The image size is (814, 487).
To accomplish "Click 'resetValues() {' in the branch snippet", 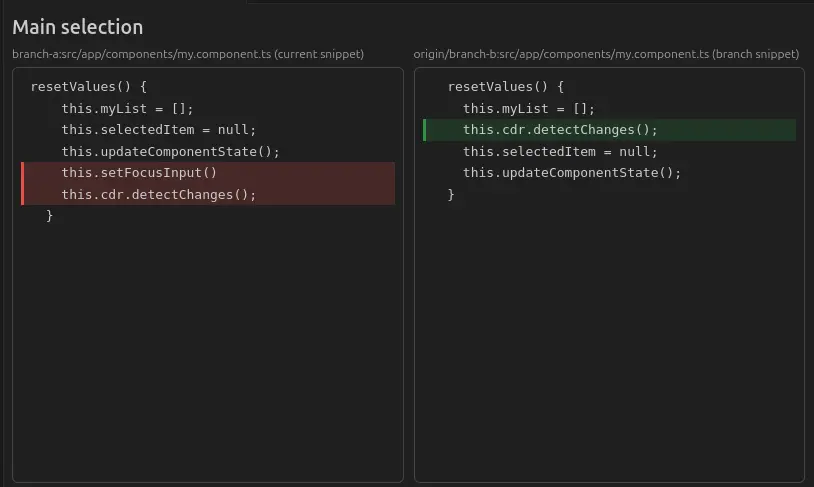I will [x=506, y=87].
